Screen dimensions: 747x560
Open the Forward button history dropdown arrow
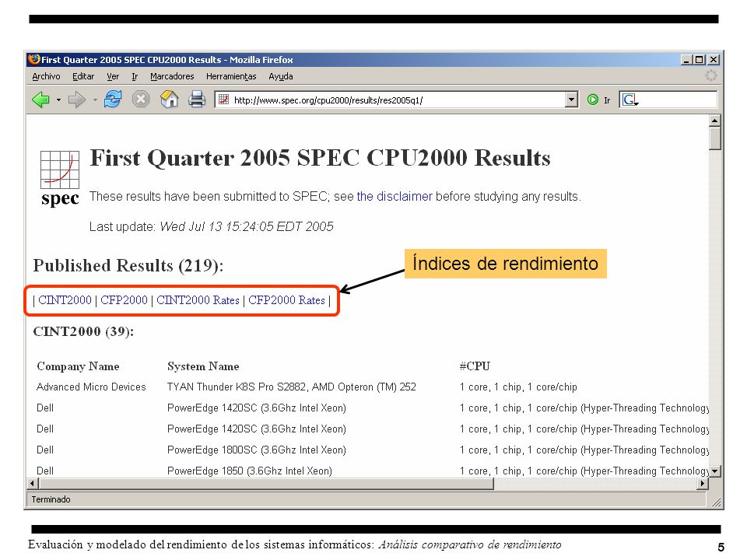pos(95,100)
